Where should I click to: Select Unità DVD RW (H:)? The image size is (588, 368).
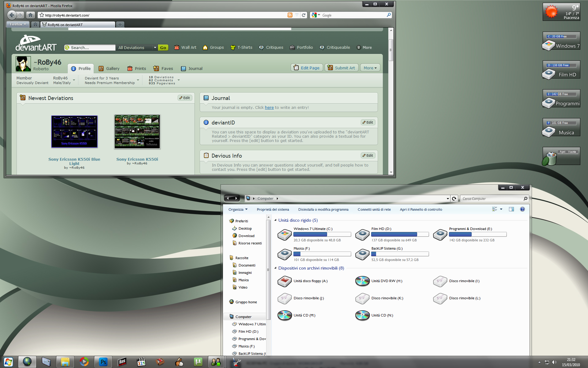tap(379, 281)
